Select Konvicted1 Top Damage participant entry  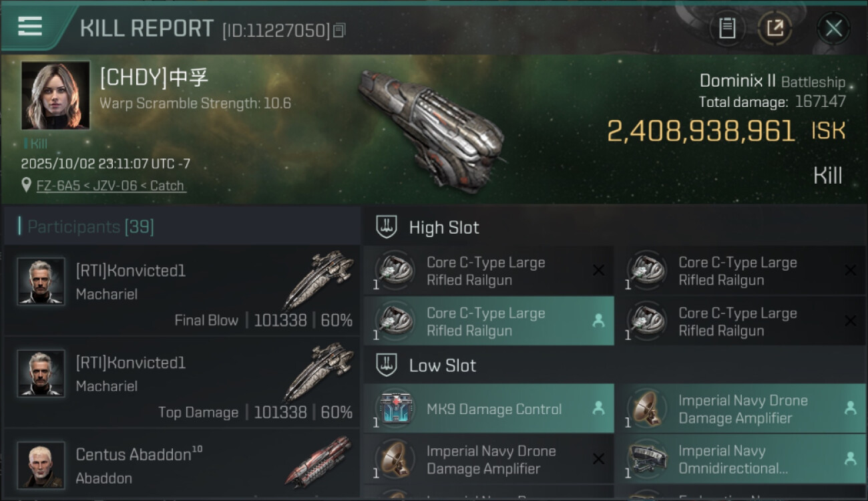[x=182, y=383]
